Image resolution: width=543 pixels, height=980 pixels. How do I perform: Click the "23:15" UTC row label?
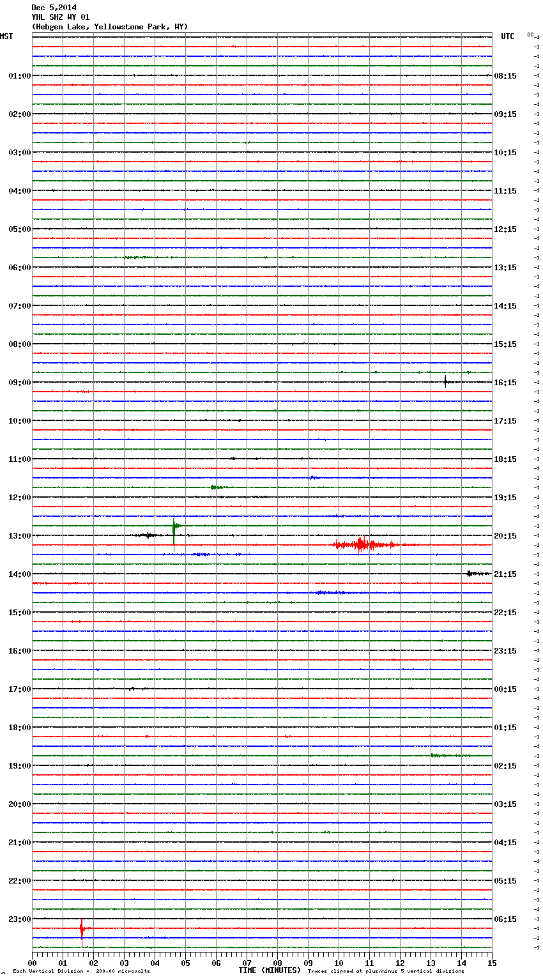pyautogui.click(x=505, y=651)
